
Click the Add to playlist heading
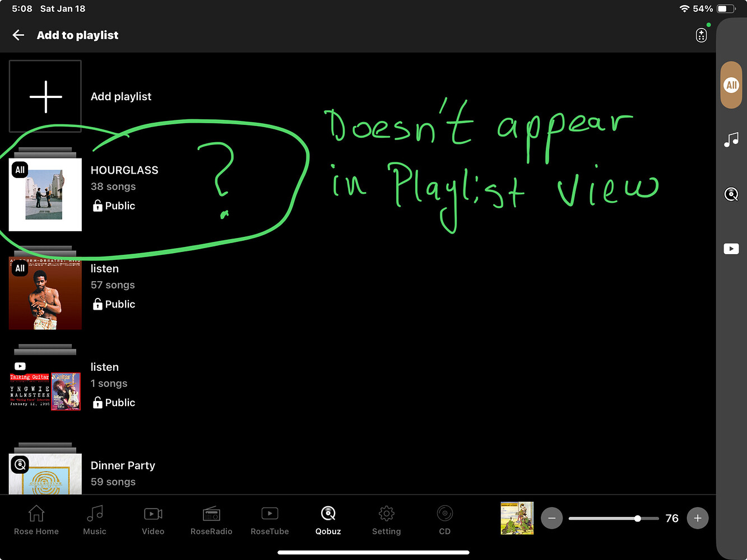tap(77, 35)
